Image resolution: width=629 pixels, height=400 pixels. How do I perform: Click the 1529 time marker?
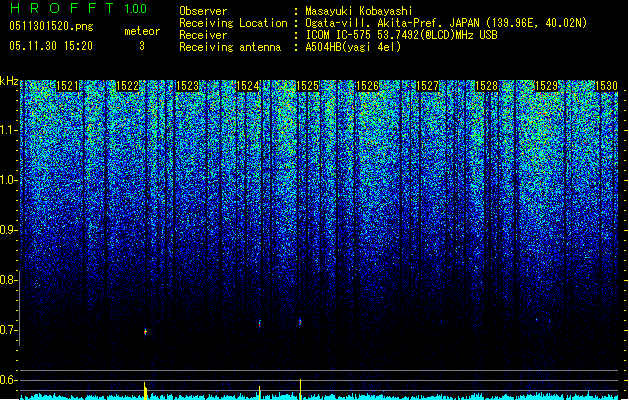(547, 86)
